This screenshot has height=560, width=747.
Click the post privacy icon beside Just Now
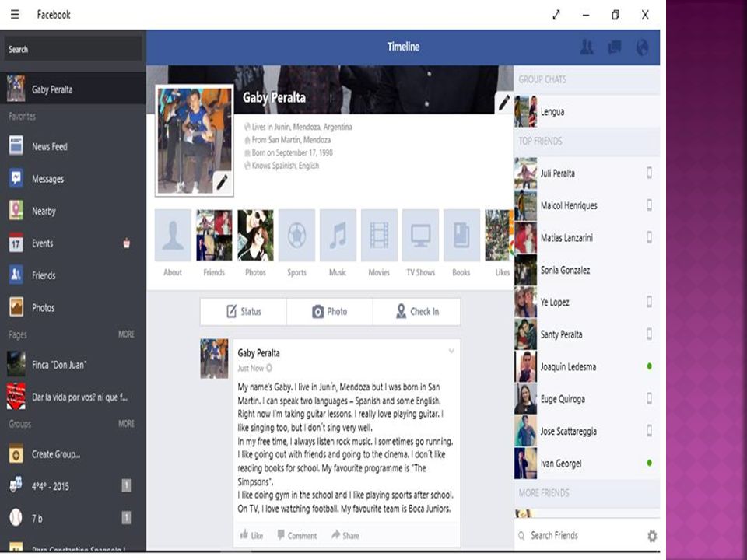coord(269,368)
